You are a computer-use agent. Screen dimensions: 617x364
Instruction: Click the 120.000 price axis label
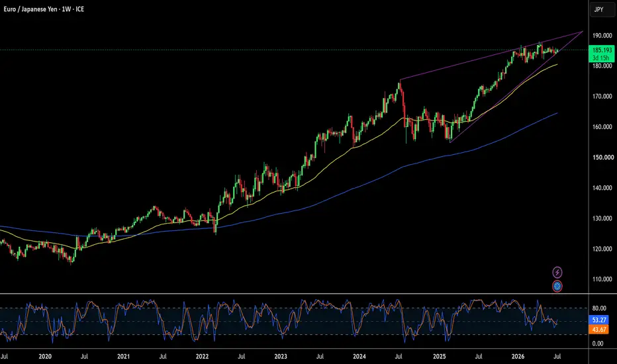pyautogui.click(x=602, y=249)
